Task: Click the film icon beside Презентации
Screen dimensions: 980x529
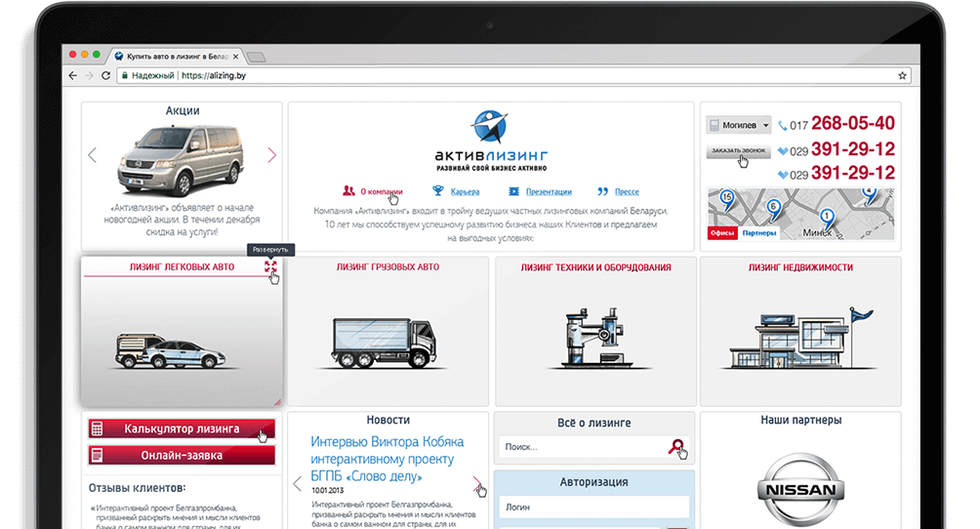Action: point(513,191)
